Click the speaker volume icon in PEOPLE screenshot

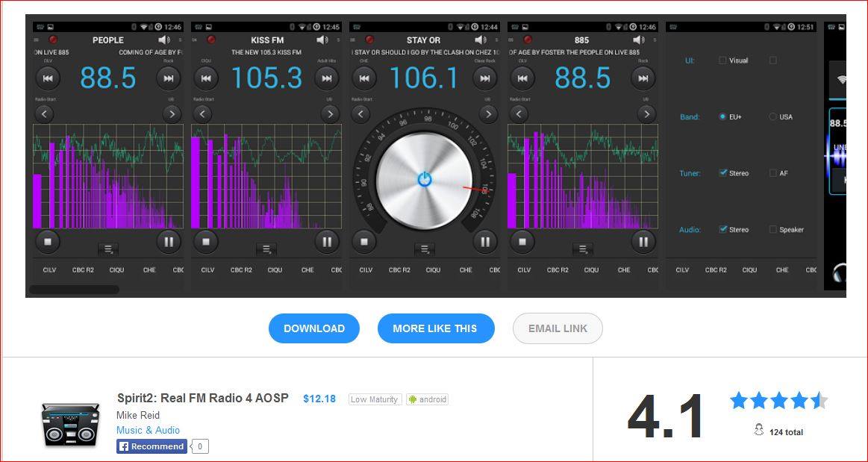(x=164, y=40)
